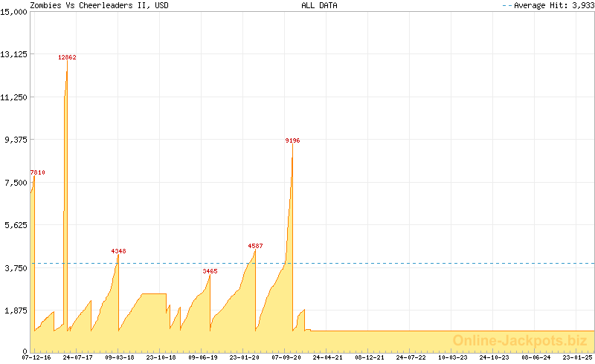595x364 pixels.
Task: Click the x-axis date 09-03-18
Action: [120, 357]
